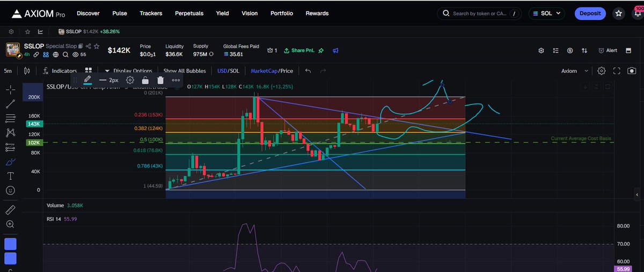Open the Pulse tab
The width and height of the screenshot is (644, 272).
click(120, 13)
